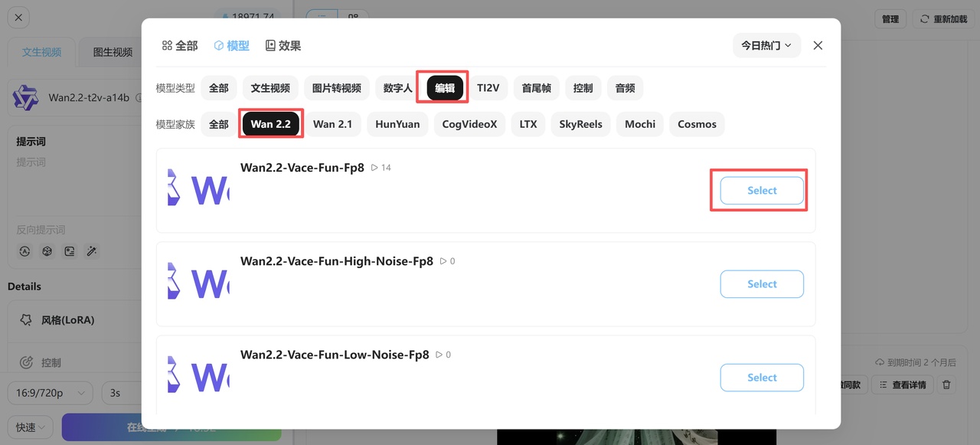Viewport: 980px width, 445px height.
Task: Click the 风格(LoRA) star icon
Action: click(x=26, y=320)
